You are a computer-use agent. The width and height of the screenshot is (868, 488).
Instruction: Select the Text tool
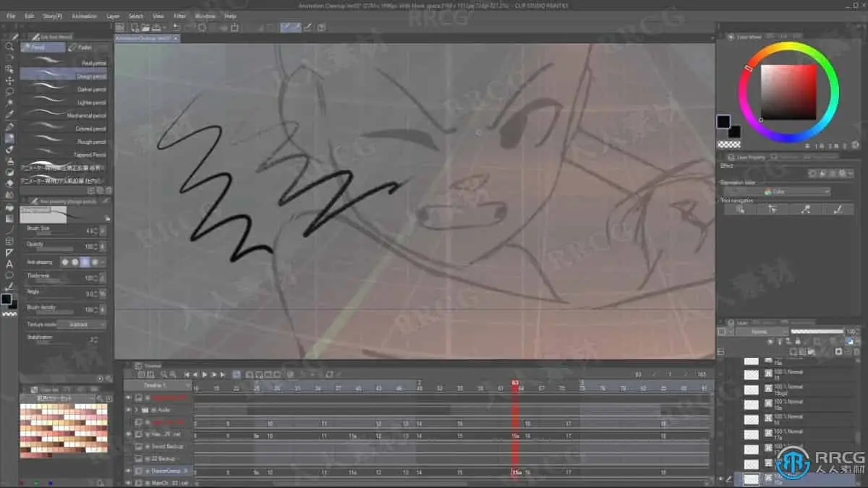tap(9, 264)
